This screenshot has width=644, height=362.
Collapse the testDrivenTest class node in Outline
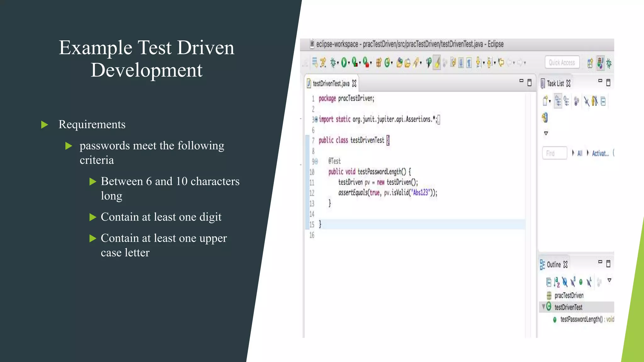(543, 306)
